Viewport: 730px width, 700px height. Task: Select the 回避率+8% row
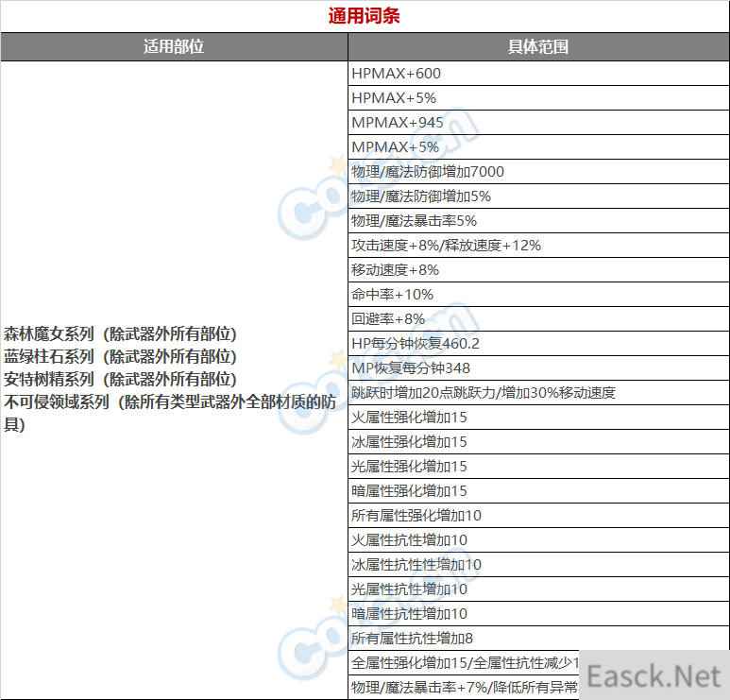[x=388, y=319]
